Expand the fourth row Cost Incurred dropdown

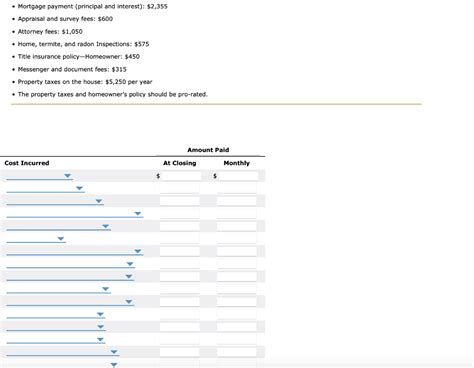coord(75,214)
